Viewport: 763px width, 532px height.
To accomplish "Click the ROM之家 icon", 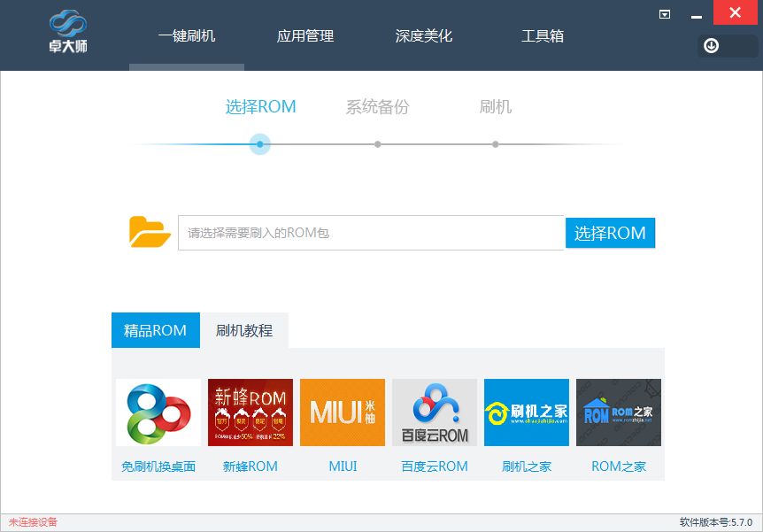I will click(618, 412).
